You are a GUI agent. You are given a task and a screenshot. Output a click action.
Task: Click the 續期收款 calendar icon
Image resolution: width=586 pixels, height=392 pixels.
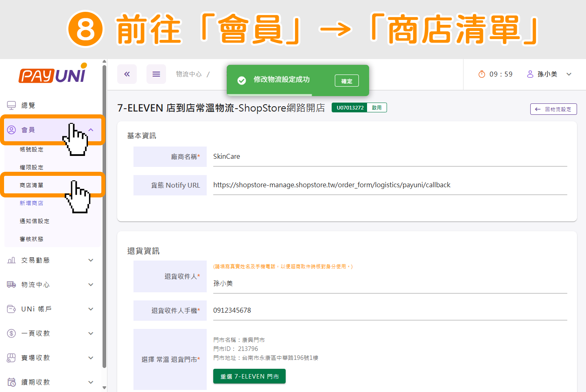click(11, 382)
